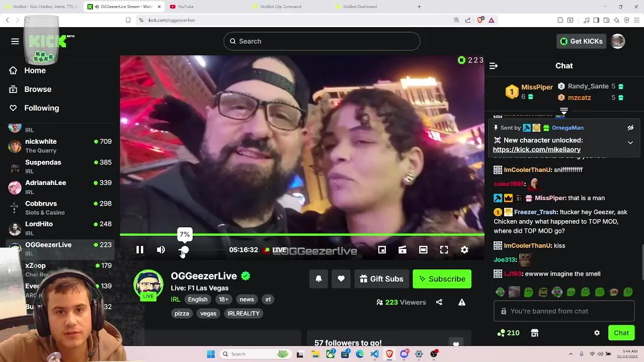Select the English tag
Viewport: 644px width, 362px height.
[x=198, y=299]
